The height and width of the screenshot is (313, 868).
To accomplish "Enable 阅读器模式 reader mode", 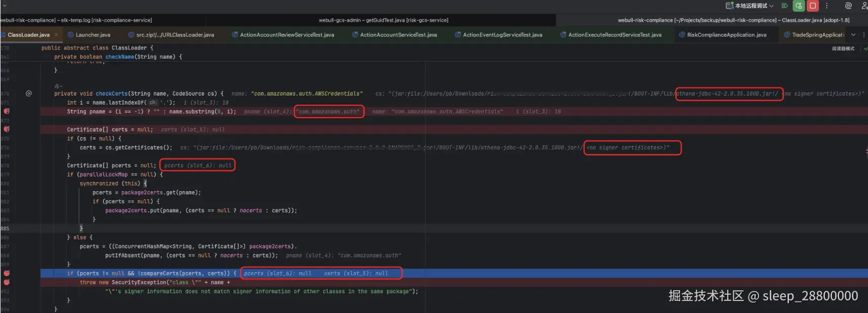I will [843, 49].
